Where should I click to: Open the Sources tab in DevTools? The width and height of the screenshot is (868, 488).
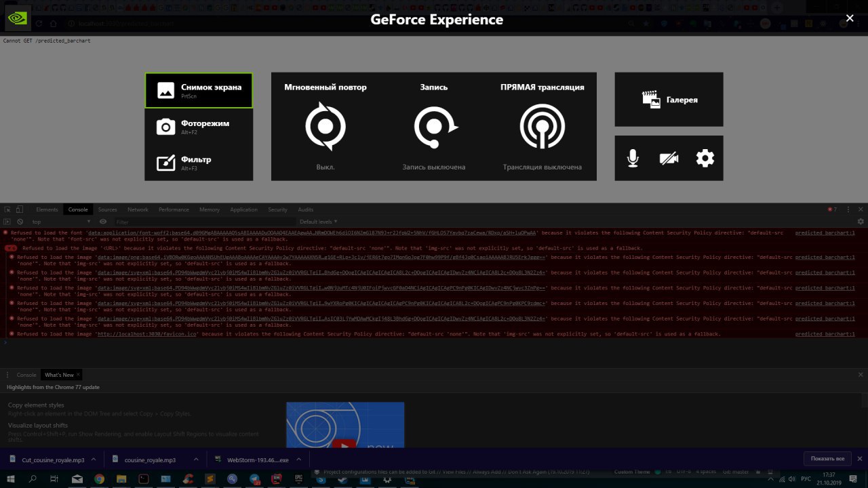107,209
